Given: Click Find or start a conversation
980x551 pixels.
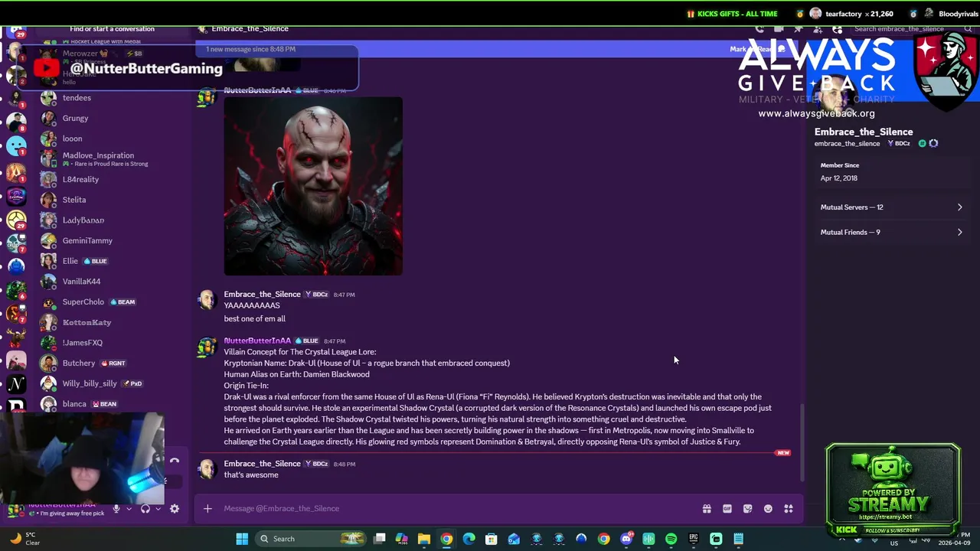Looking at the screenshot, I should point(112,29).
